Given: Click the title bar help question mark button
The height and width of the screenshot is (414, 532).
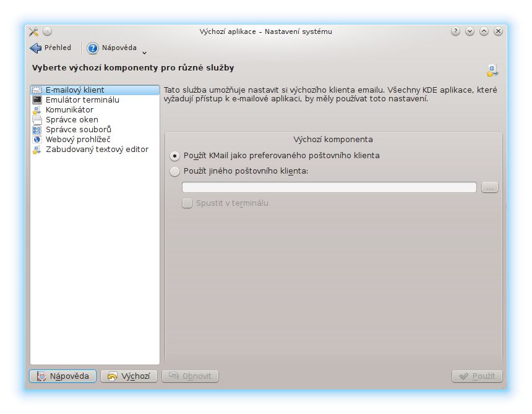Looking at the screenshot, I should click(455, 32).
